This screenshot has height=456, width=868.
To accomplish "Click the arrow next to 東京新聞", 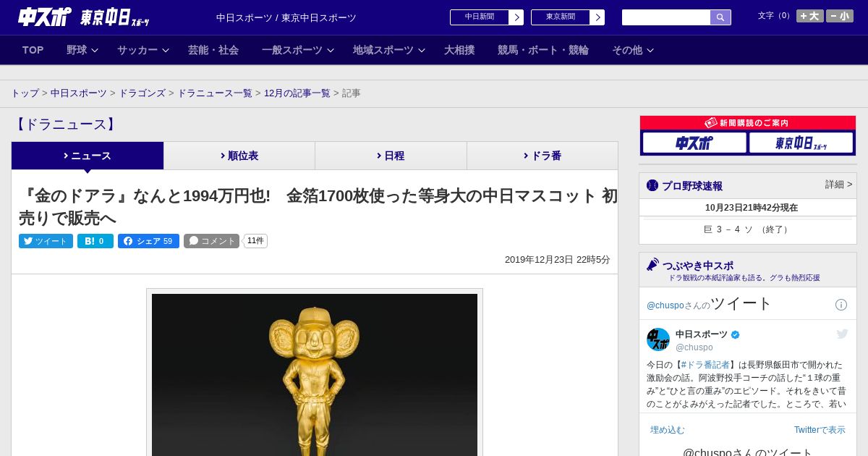I will point(597,17).
